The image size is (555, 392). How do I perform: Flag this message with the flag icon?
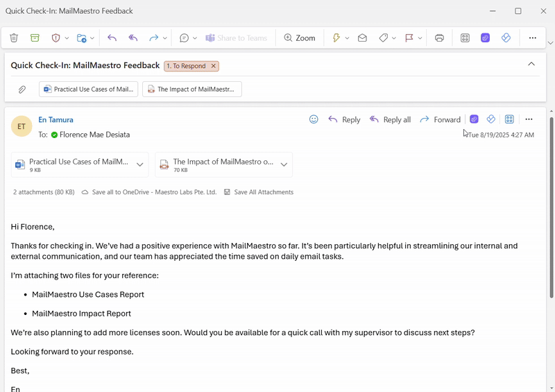coord(409,38)
